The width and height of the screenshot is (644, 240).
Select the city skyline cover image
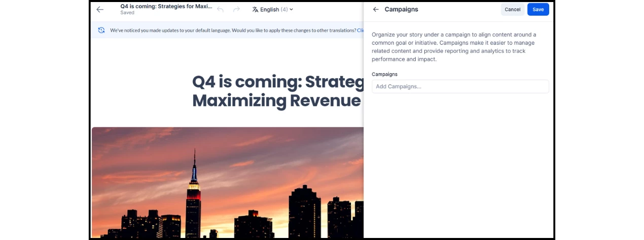228,182
